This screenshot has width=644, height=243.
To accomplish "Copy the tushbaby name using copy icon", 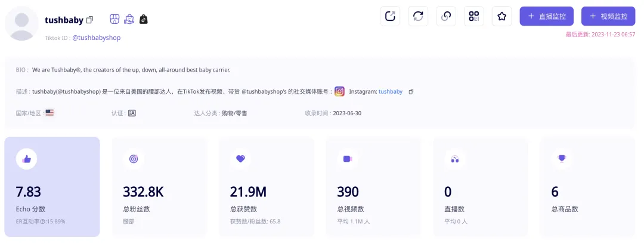I will [89, 19].
